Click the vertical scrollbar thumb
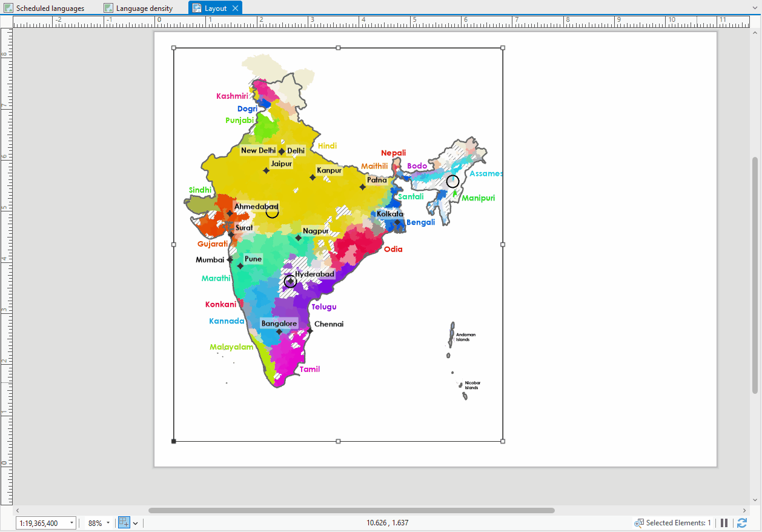 click(755, 275)
